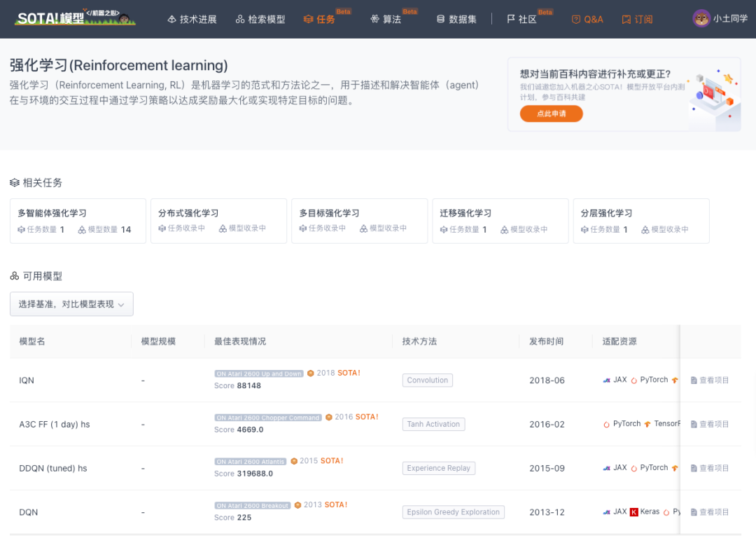Click the ON Atari 2600 Atlantis badge
The width and height of the screenshot is (756, 536).
point(250,461)
